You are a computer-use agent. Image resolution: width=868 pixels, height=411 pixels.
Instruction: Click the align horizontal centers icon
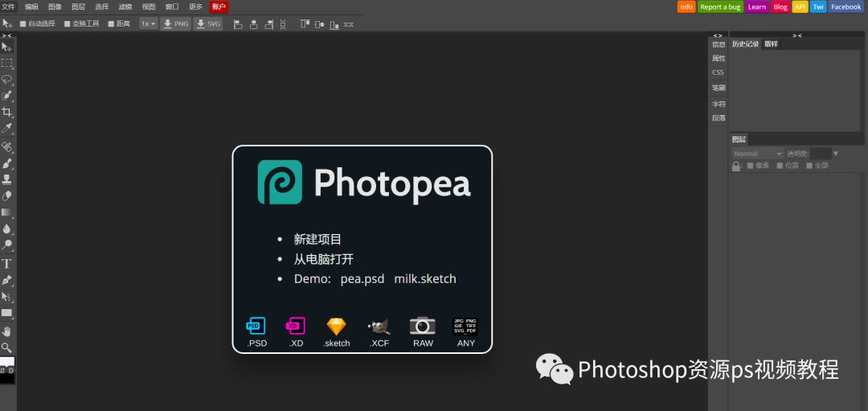[253, 24]
